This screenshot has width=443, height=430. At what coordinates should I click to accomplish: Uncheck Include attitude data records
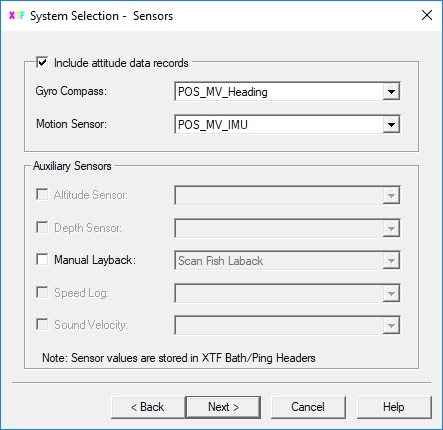pos(42,62)
